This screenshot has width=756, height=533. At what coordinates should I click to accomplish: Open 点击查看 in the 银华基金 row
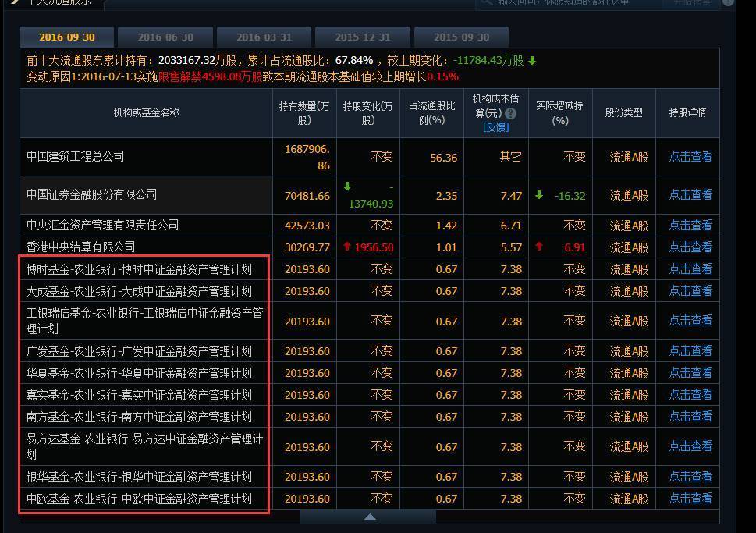[x=690, y=477]
